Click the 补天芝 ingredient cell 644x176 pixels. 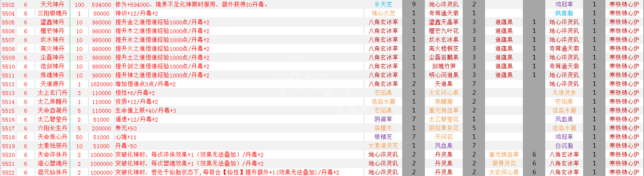coord(383,4)
